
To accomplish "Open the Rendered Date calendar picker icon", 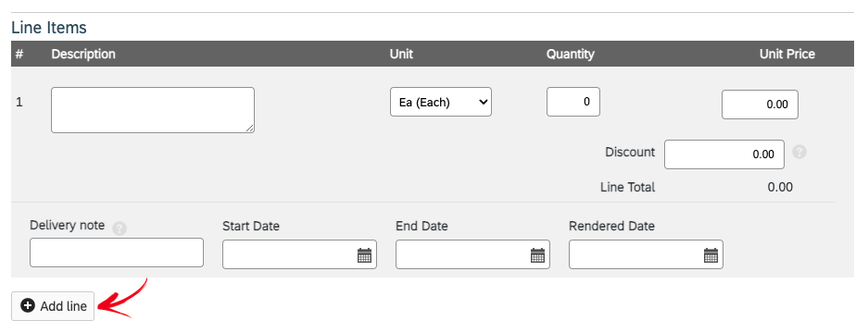I will click(711, 255).
